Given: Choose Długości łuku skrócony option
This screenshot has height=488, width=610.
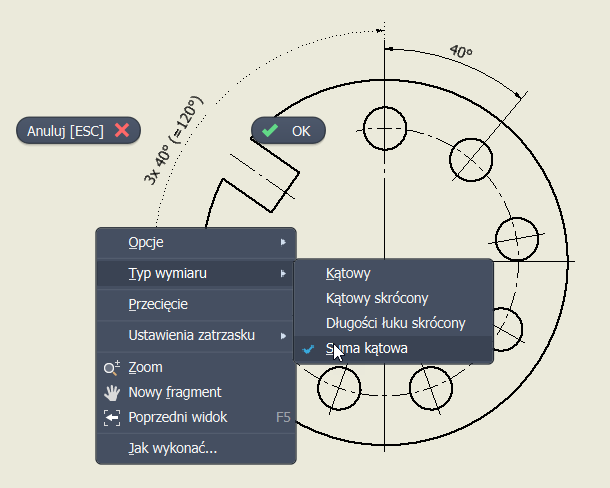Looking at the screenshot, I should click(x=395, y=323).
